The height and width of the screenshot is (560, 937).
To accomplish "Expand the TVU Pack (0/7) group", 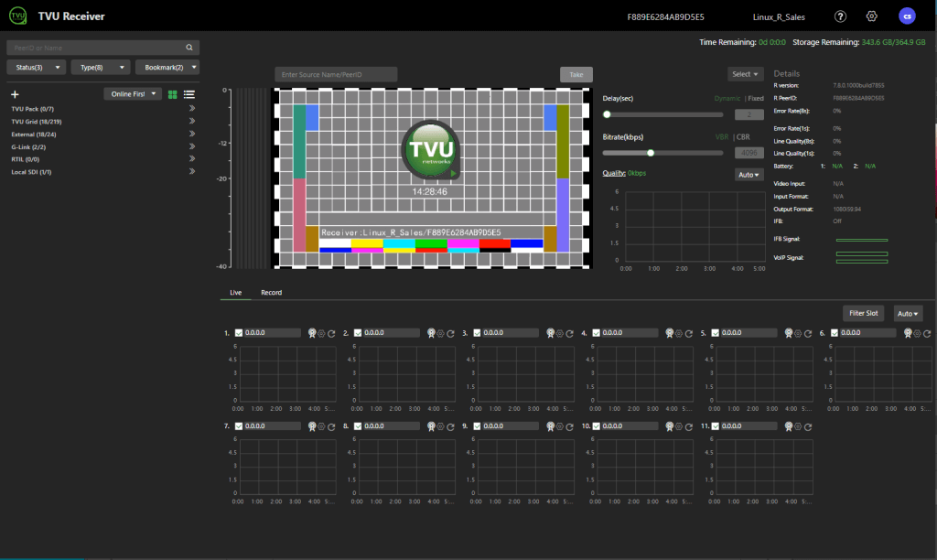I will pos(192,109).
